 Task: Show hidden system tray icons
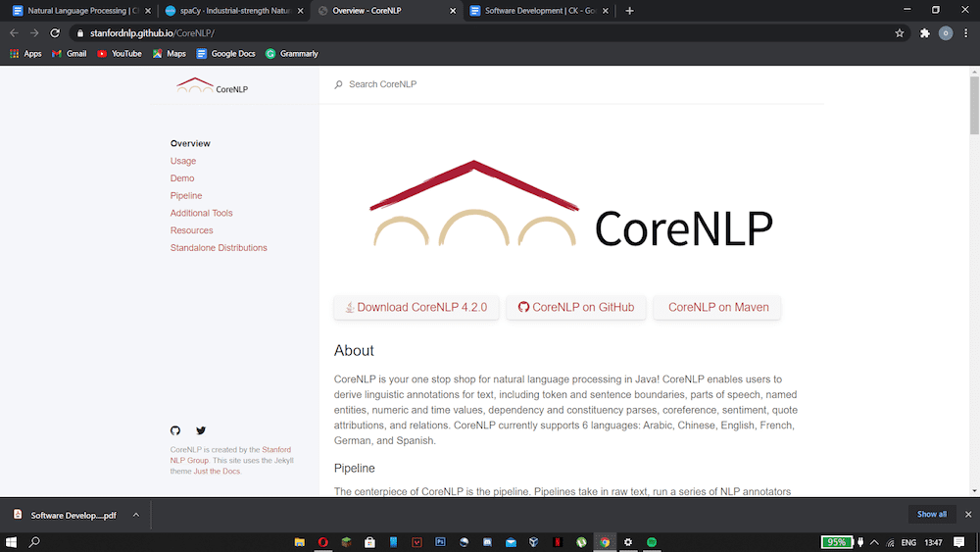point(874,542)
